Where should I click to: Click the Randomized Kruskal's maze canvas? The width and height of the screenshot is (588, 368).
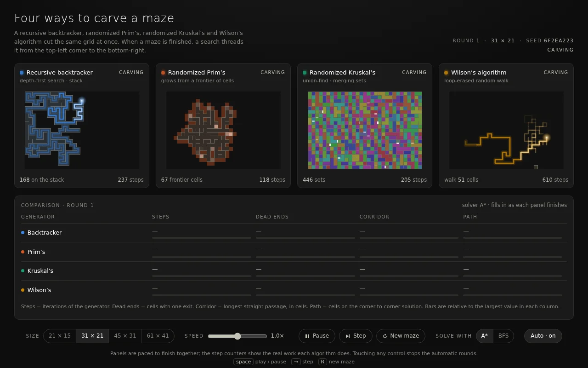365,130
